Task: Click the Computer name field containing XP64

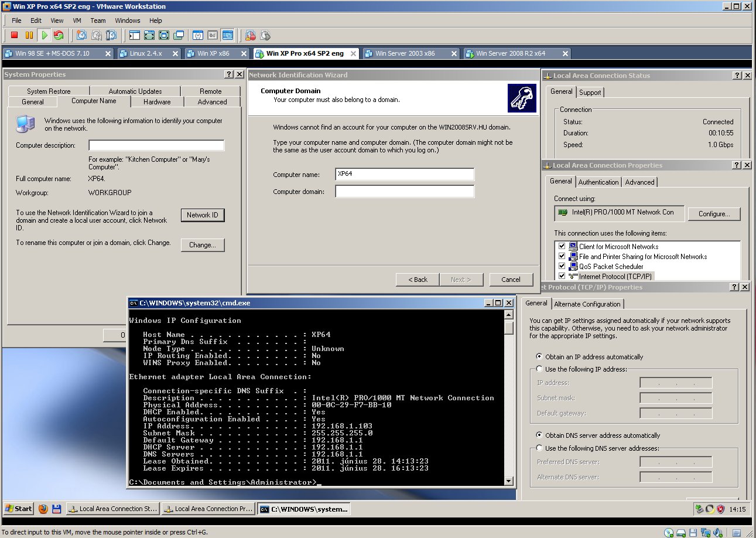Action: (x=405, y=174)
